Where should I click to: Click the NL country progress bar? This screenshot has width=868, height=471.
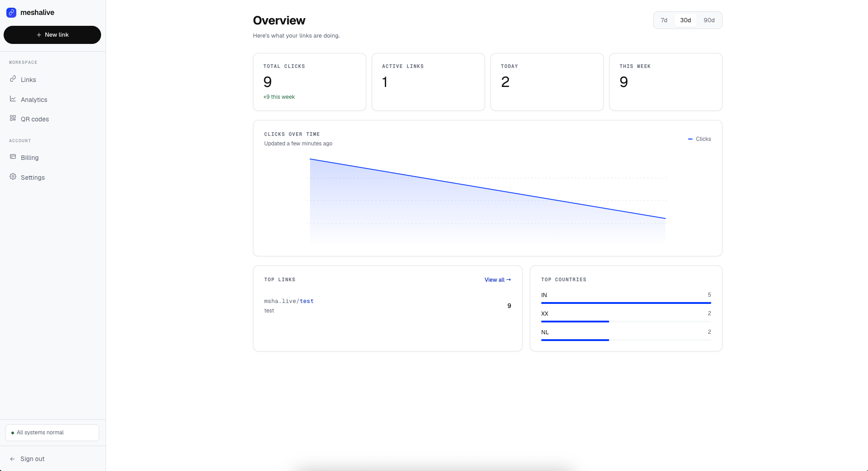pos(626,340)
